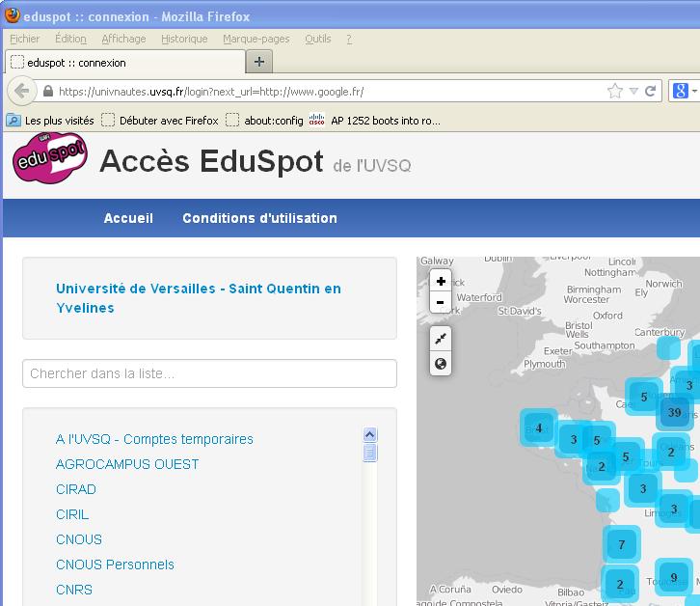Bookmark this page with the star icon
This screenshot has height=606, width=700.
tap(615, 91)
